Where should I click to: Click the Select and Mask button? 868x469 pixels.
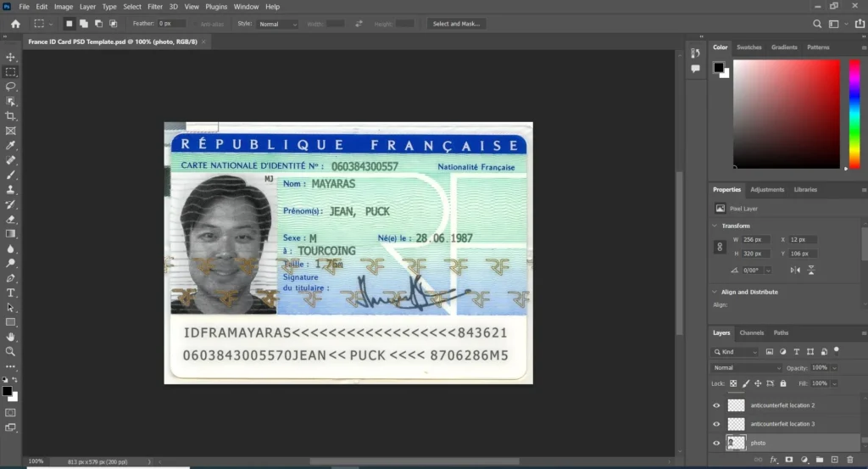[x=456, y=24]
